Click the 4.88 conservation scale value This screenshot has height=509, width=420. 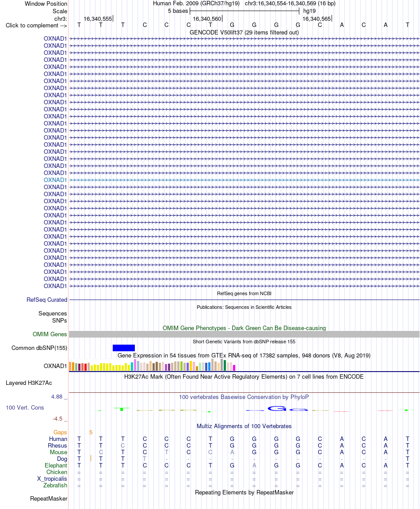click(57, 396)
